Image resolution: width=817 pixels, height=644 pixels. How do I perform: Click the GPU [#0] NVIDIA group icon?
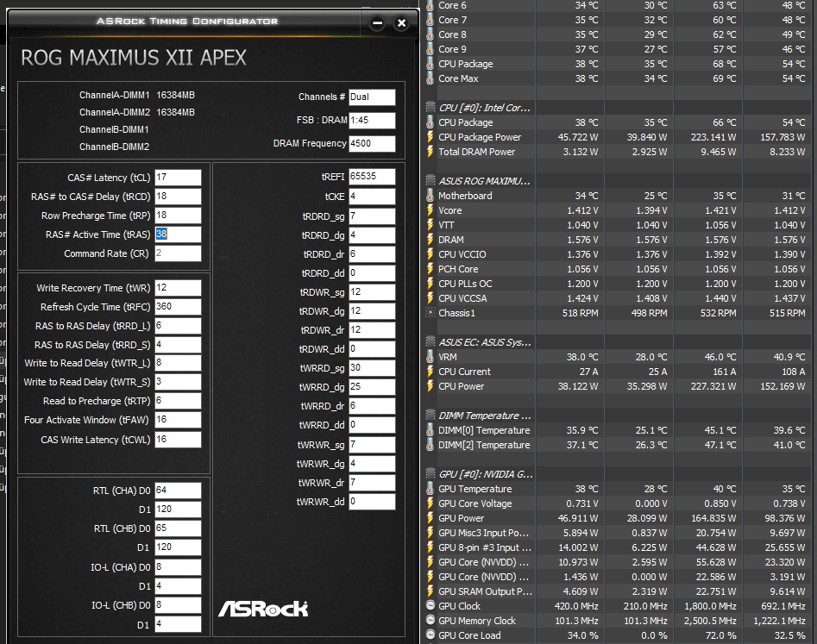tap(430, 474)
